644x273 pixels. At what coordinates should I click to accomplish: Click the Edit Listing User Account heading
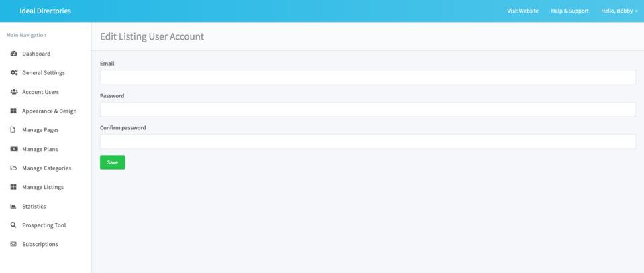tap(152, 36)
